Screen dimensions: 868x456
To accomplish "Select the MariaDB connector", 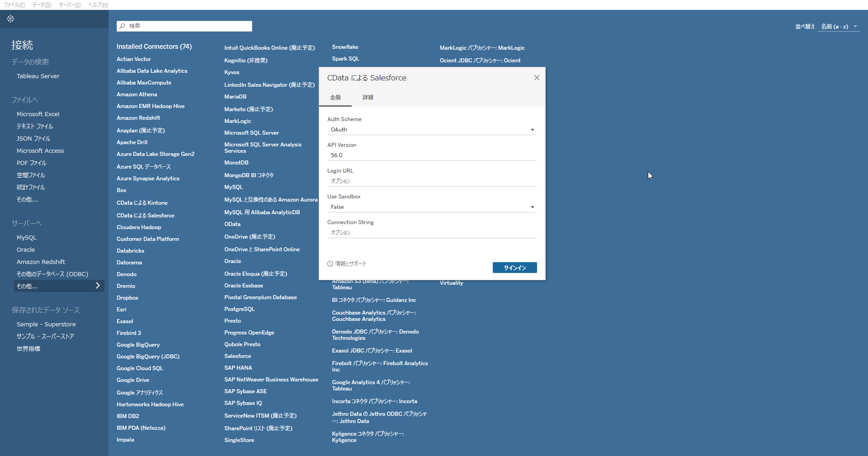I will pos(236,97).
